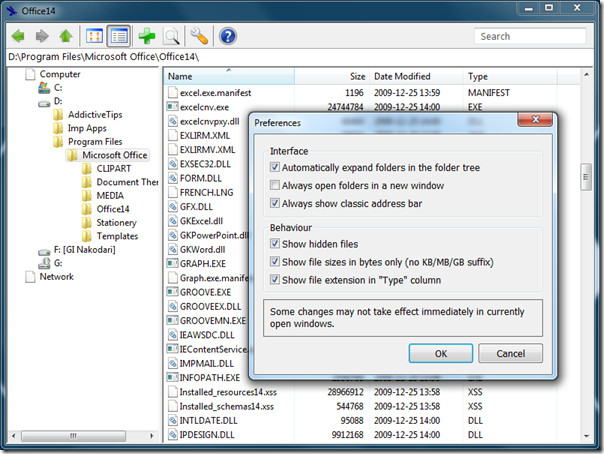Select EXSEC32.DLL in the file list

tap(205, 164)
